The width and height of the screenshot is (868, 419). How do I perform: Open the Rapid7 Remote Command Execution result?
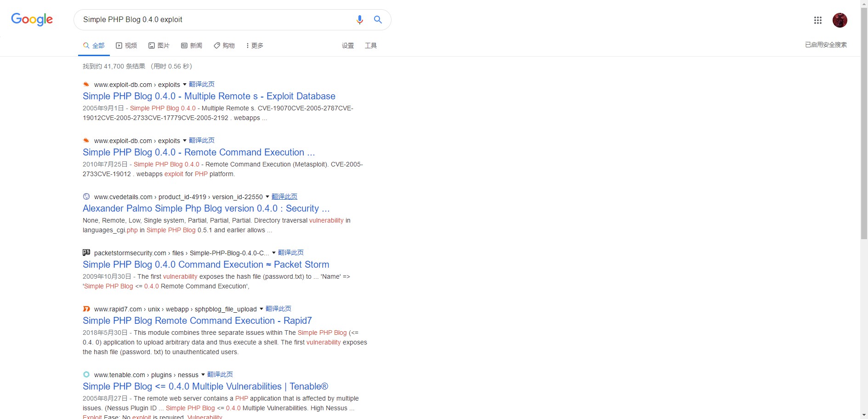pos(197,321)
